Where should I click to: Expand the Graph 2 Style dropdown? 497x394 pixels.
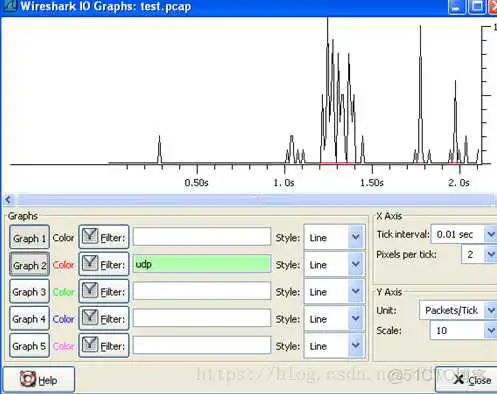[334, 264]
